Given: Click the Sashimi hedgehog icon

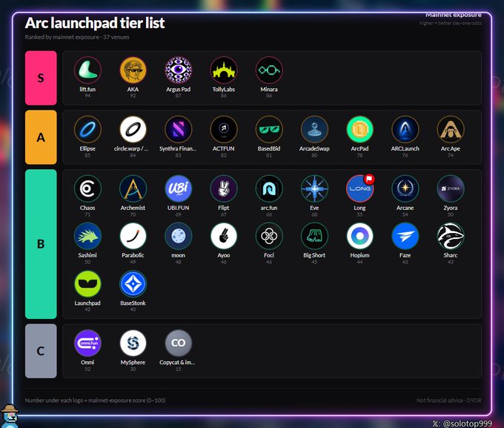Looking at the screenshot, I should (x=87, y=236).
